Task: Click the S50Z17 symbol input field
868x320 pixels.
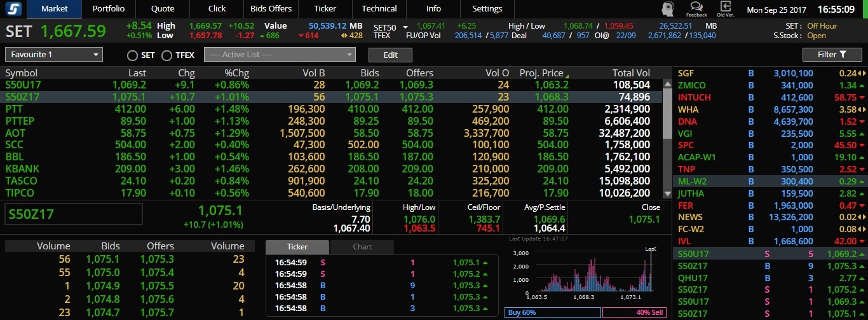Action: click(x=74, y=214)
